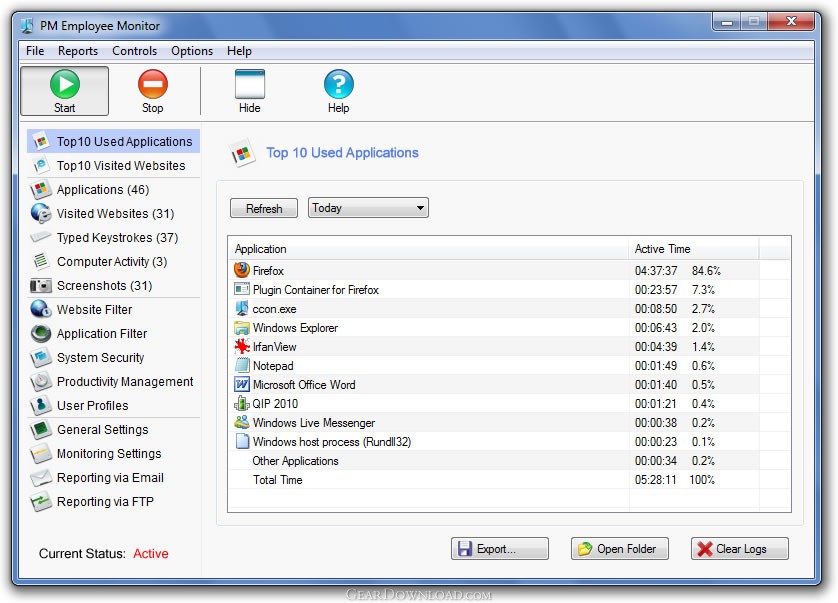Screen dimensions: 838x603
Task: Click the Hide window toolbar icon
Action: pos(250,84)
